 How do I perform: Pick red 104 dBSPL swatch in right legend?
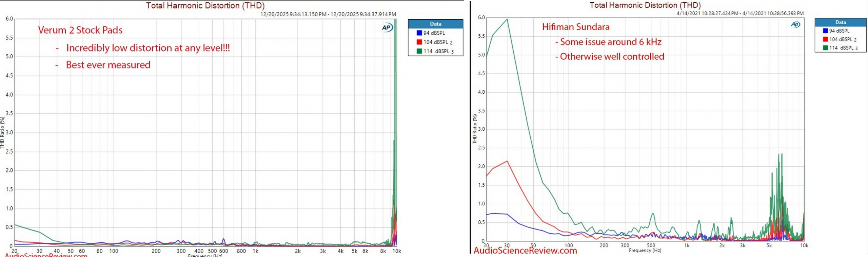tap(825, 39)
